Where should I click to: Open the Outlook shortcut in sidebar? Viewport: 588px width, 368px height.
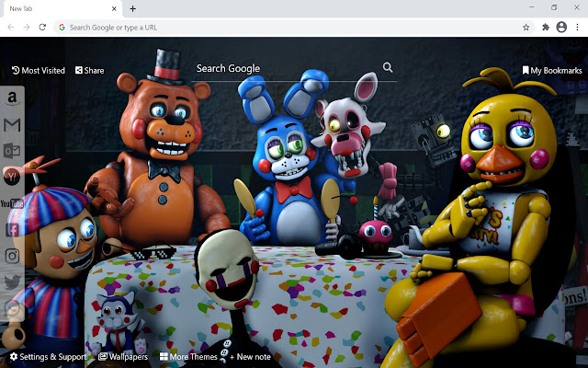coord(12,151)
